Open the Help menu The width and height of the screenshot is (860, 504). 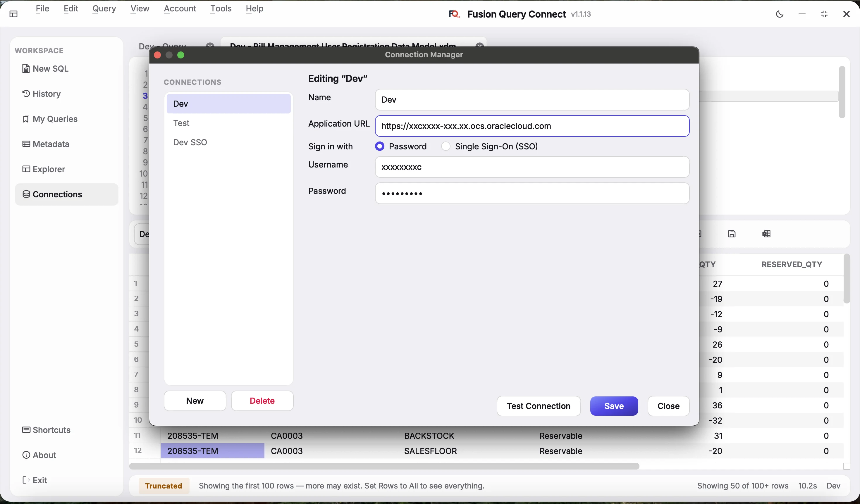[x=255, y=9]
